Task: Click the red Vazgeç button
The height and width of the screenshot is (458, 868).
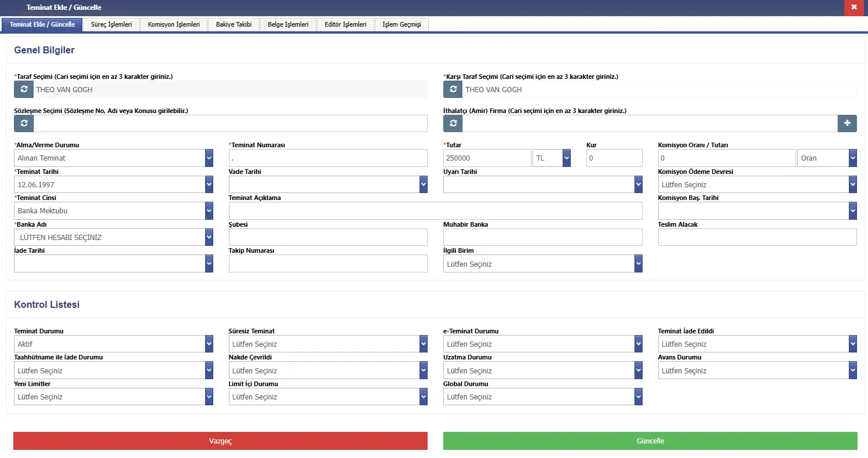Action: [220, 441]
